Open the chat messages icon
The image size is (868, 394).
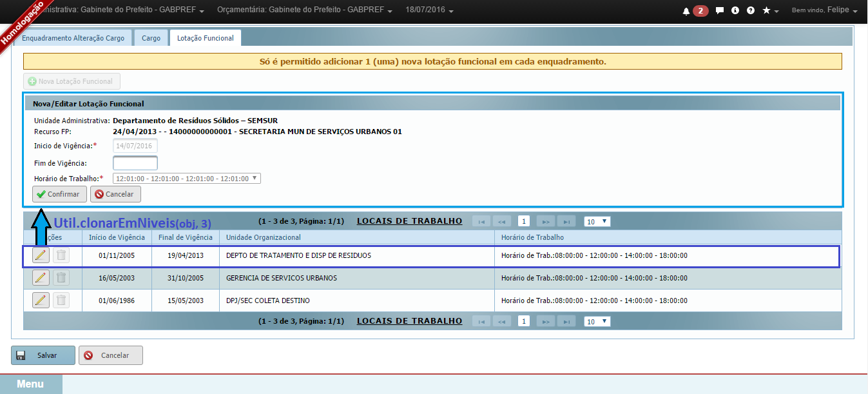[719, 11]
